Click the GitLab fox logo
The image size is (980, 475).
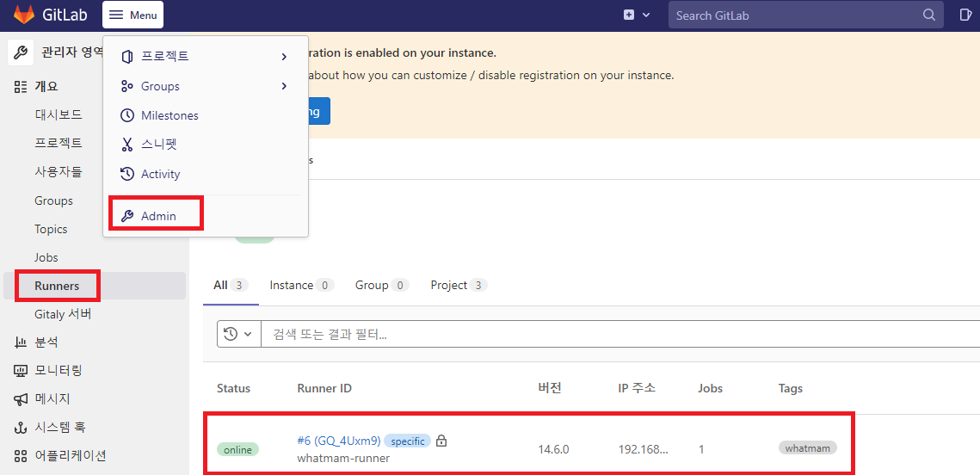[24, 15]
